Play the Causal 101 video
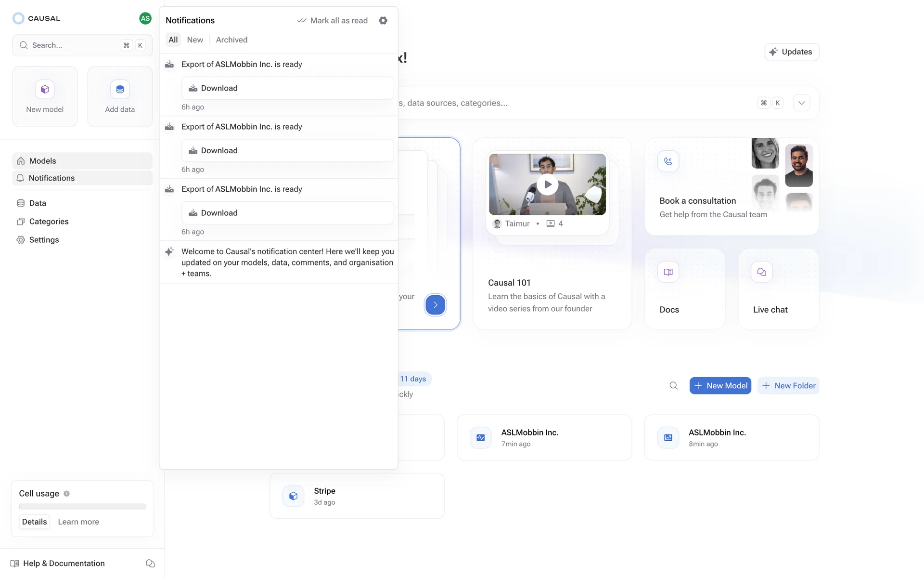Viewport: 924px width, 578px height. pyautogui.click(x=547, y=184)
